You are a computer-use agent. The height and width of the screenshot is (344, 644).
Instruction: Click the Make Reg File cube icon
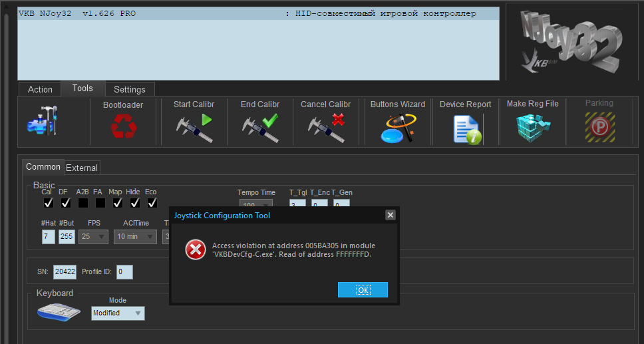(x=533, y=127)
